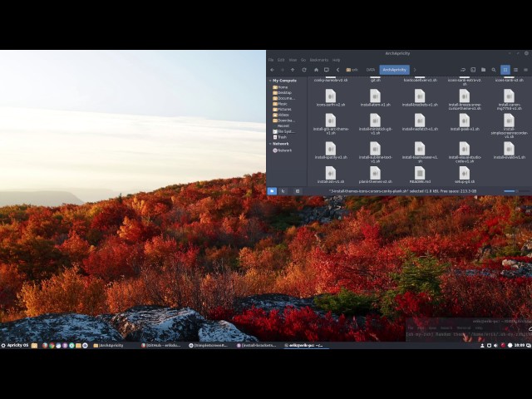Select the README.md file
The height and width of the screenshot is (399, 532).
[x=420, y=175]
